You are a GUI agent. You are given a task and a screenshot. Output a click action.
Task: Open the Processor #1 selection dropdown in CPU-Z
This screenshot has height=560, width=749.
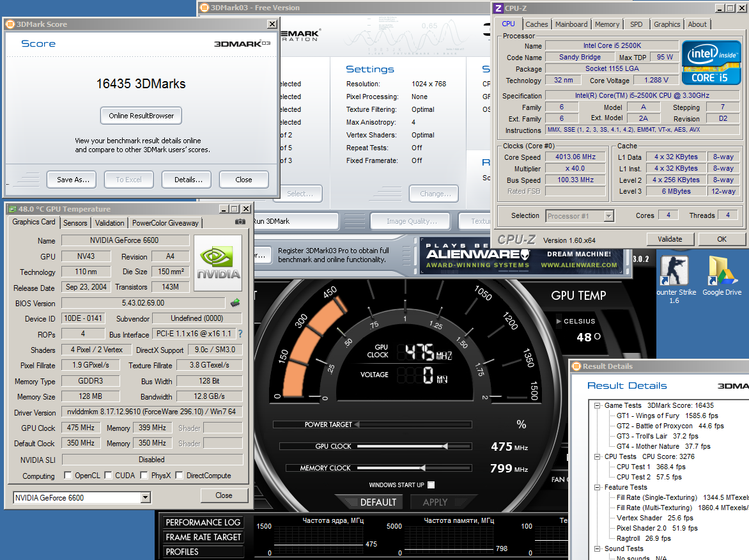(608, 216)
